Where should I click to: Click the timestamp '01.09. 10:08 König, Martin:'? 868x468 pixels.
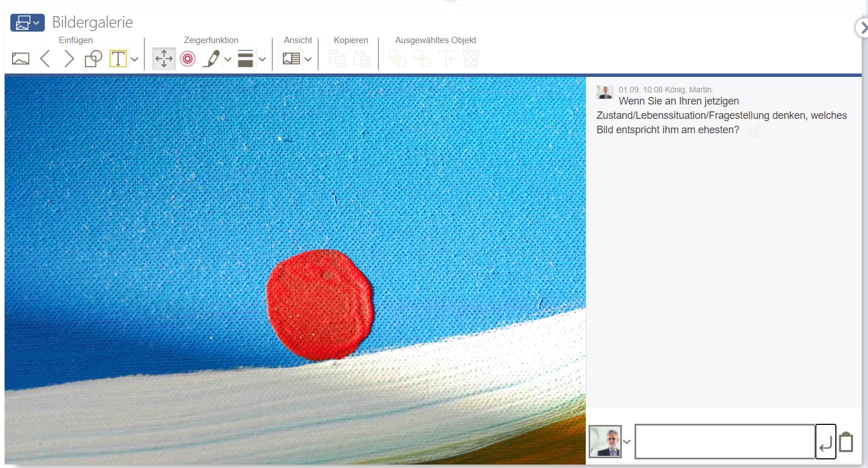tap(666, 90)
